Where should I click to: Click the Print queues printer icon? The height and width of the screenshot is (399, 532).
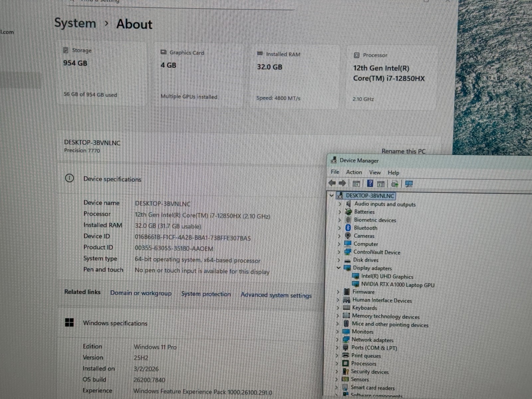[346, 355]
